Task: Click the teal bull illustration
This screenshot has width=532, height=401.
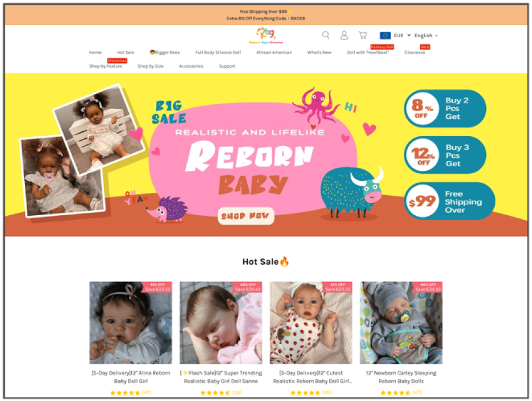Action: pos(351,192)
